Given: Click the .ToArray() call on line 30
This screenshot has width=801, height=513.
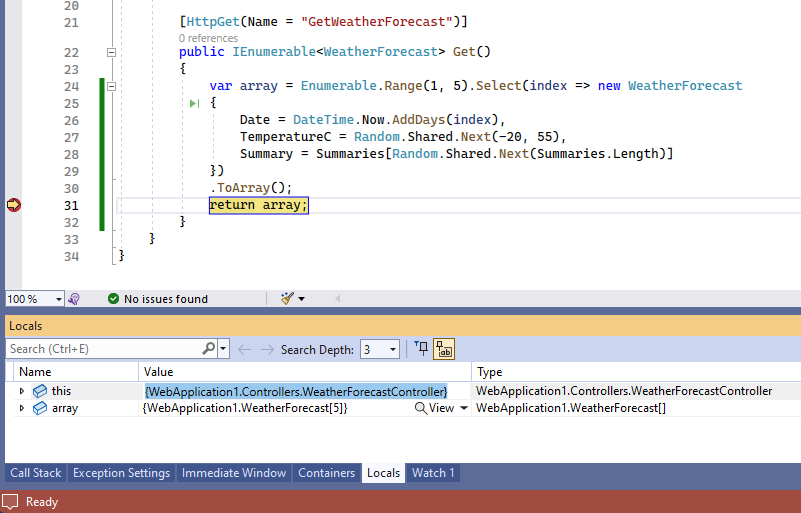Looking at the screenshot, I should point(251,188).
